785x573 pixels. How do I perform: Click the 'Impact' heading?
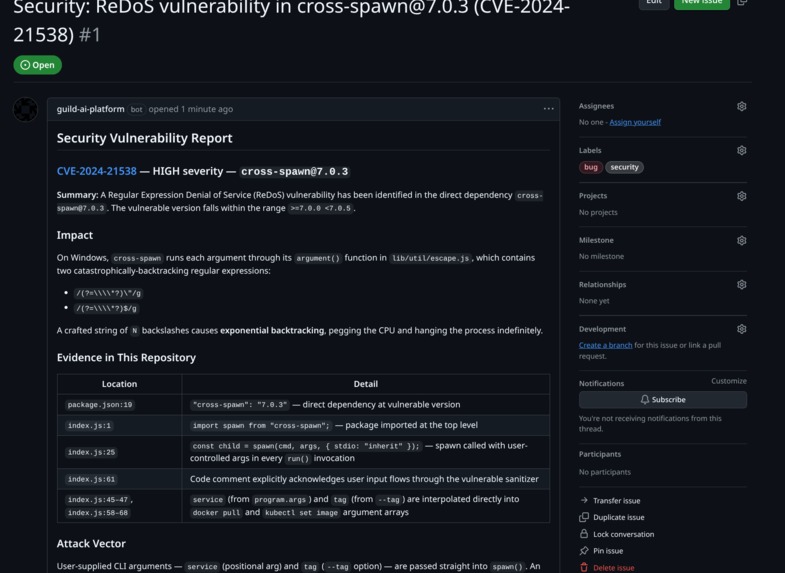[x=75, y=235]
